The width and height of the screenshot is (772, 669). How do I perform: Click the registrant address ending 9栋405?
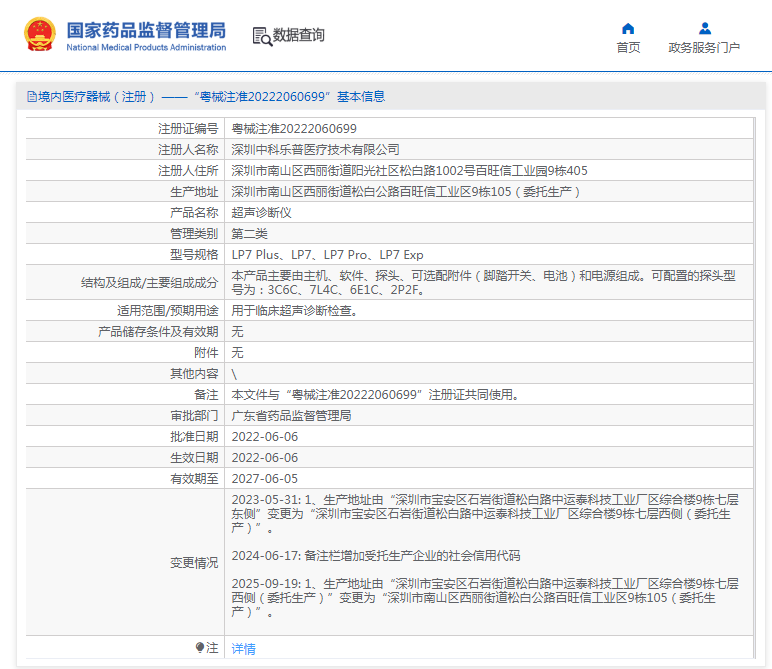409,171
